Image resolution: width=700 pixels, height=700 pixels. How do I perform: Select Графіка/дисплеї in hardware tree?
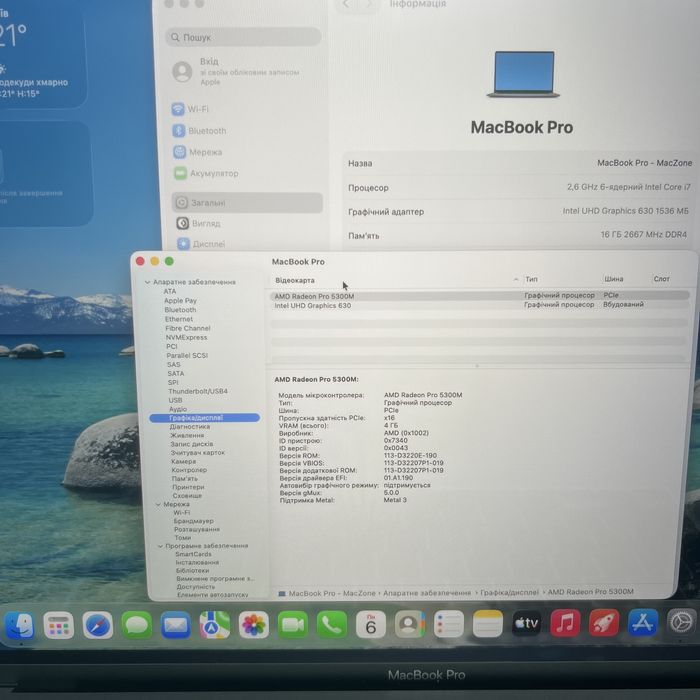[x=204, y=418]
